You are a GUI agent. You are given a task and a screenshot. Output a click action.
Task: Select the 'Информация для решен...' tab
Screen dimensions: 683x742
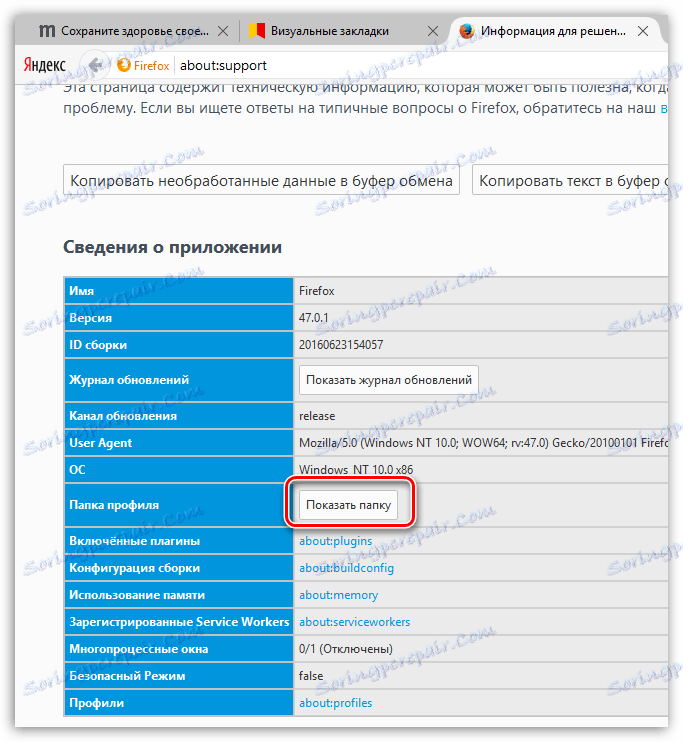(554, 31)
